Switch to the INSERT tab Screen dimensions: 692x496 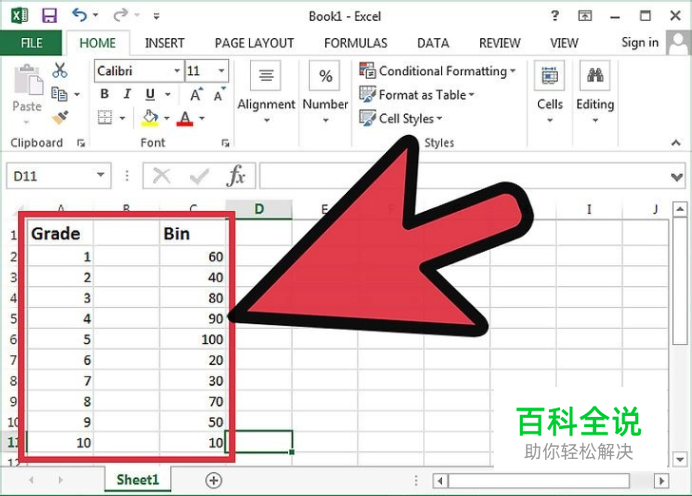[165, 43]
